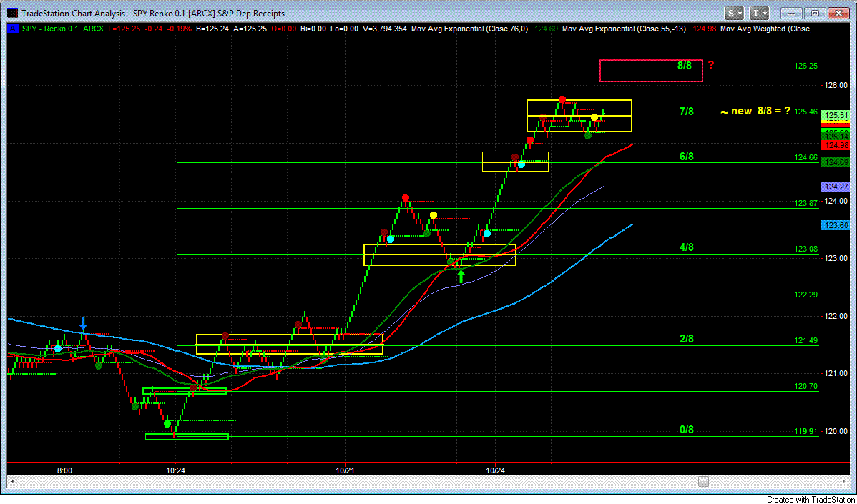This screenshot has width=857, height=504.
Task: Close the Chart Analysis window
Action: [839, 13]
